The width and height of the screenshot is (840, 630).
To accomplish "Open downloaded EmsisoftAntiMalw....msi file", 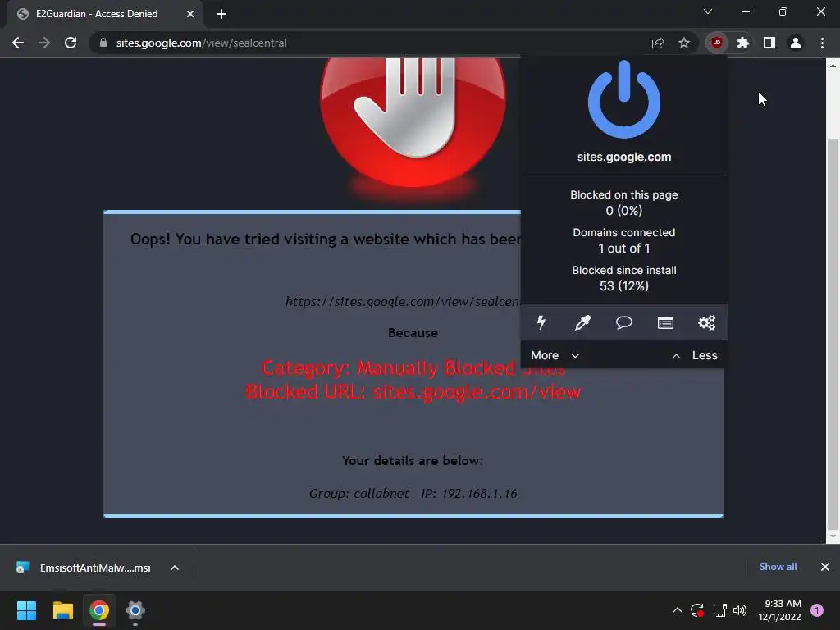I will 85,568.
